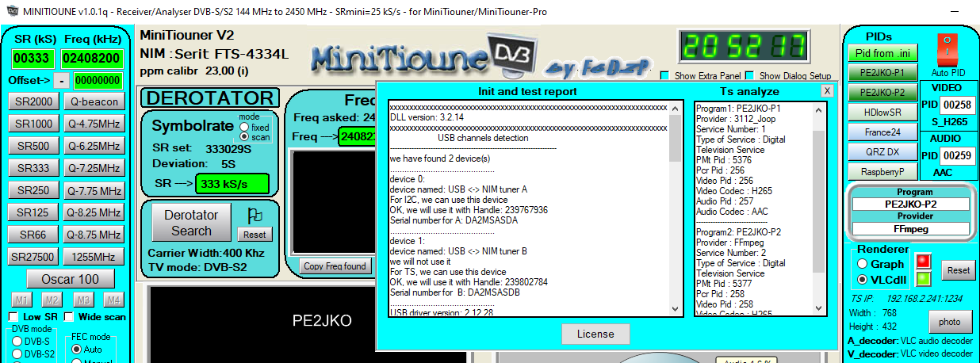This screenshot has height=363, width=980.
Task: Select the scan symbolrate mode
Action: click(243, 137)
